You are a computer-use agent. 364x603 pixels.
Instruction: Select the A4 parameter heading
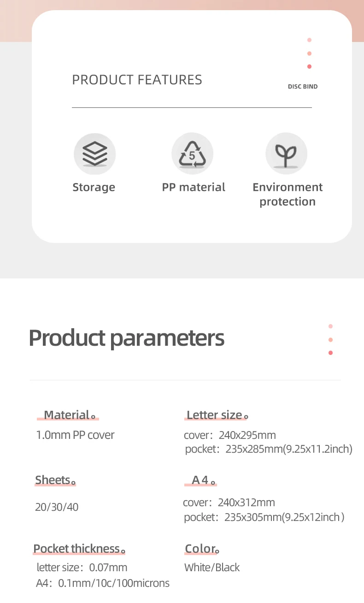(x=200, y=480)
